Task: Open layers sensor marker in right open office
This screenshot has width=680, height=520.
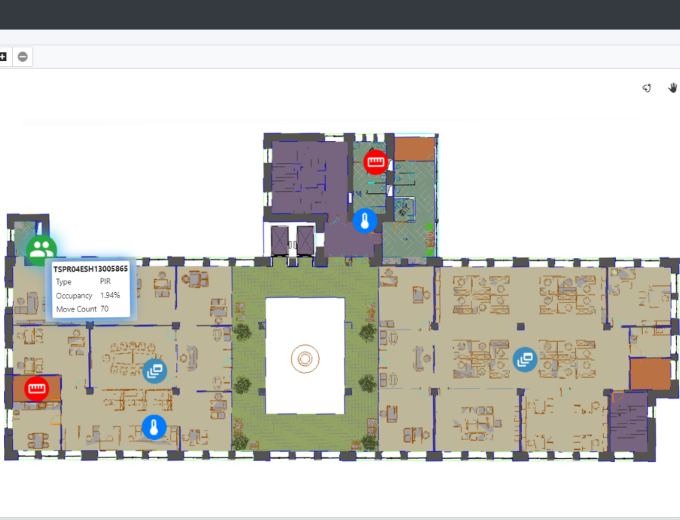Action: pyautogui.click(x=525, y=360)
